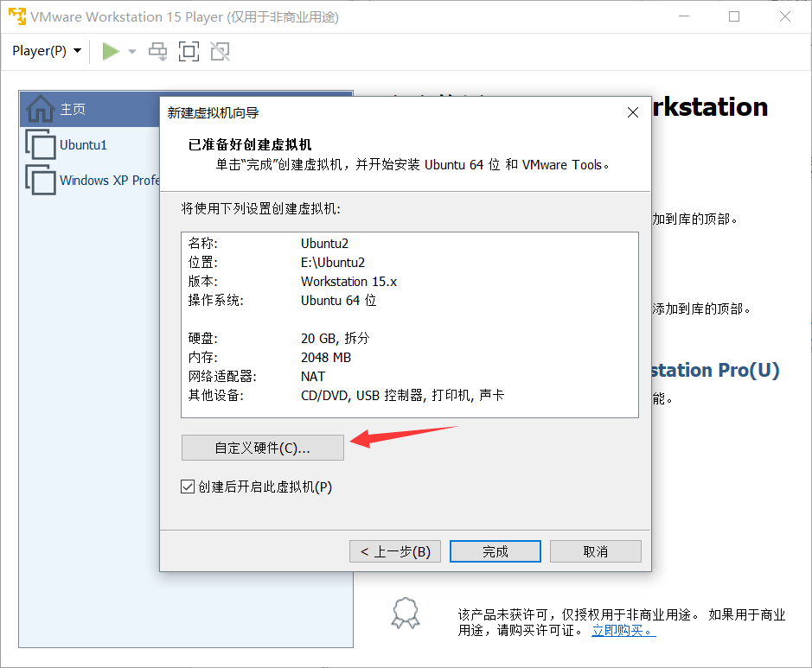Enter full screen mode icon

point(189,51)
